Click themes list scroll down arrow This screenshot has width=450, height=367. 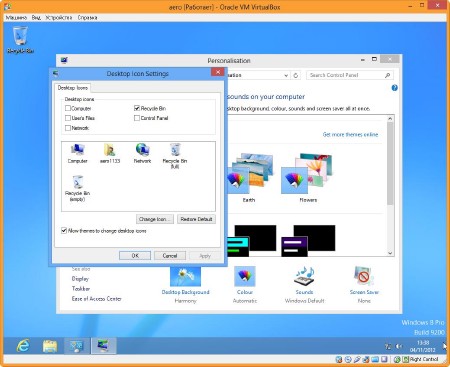390,253
